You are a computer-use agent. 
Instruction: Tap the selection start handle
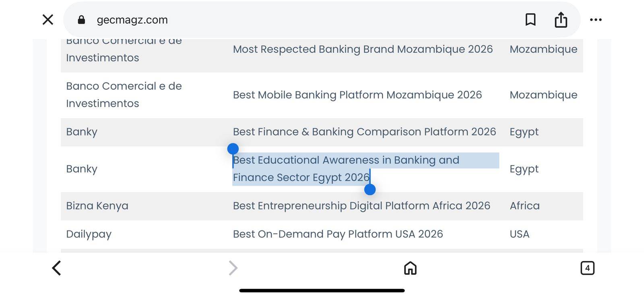[233, 149]
